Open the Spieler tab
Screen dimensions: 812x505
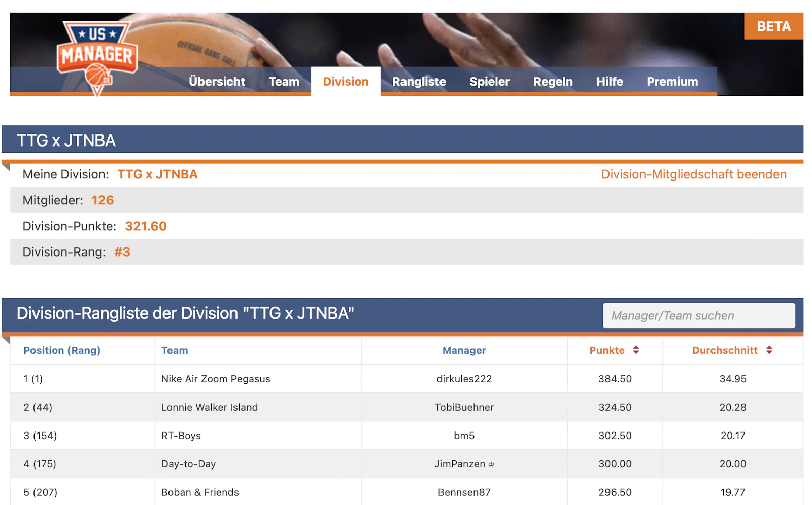(489, 82)
